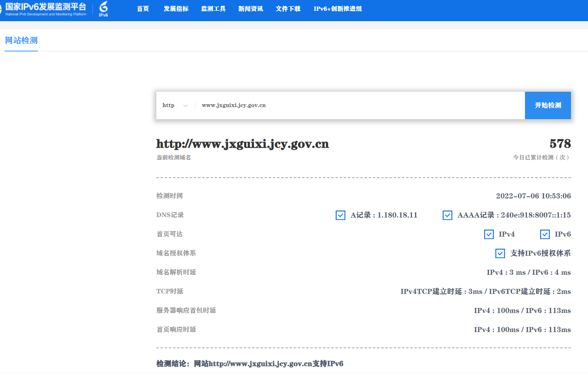Click the A record value 1.180.18.11
The width and height of the screenshot is (588, 374).
click(397, 215)
